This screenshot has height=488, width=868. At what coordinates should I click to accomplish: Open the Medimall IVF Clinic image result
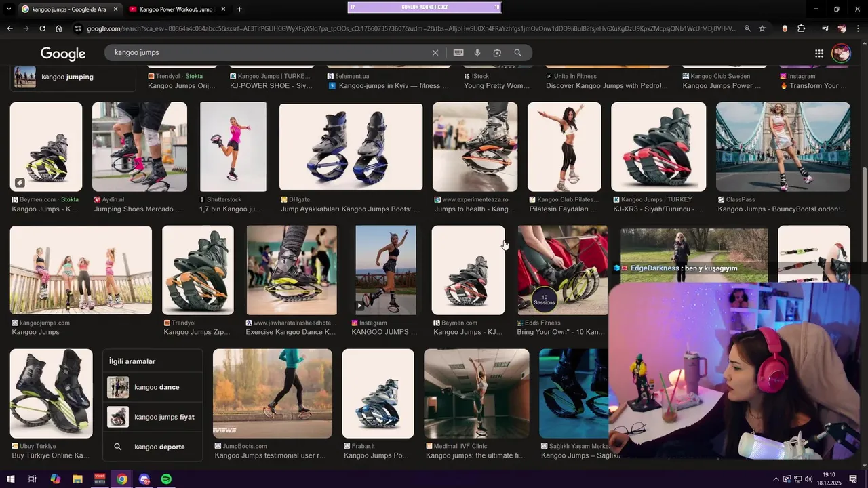point(477,394)
